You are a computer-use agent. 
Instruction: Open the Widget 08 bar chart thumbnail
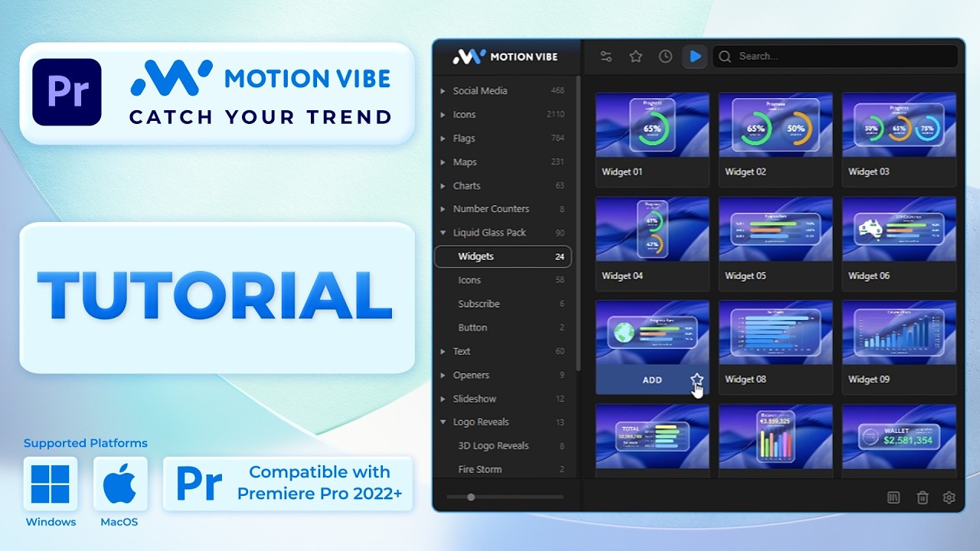[776, 332]
